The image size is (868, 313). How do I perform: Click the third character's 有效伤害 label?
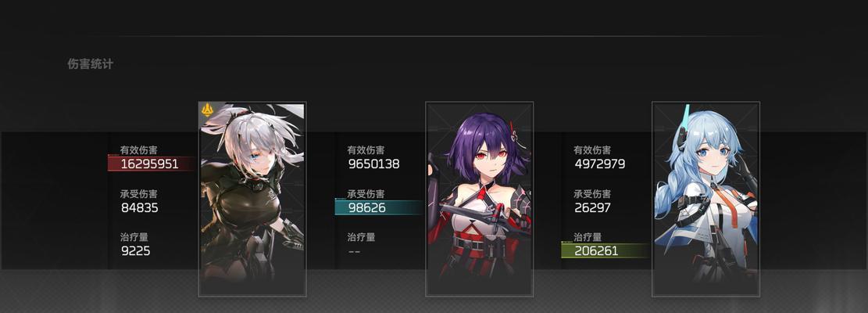click(592, 150)
